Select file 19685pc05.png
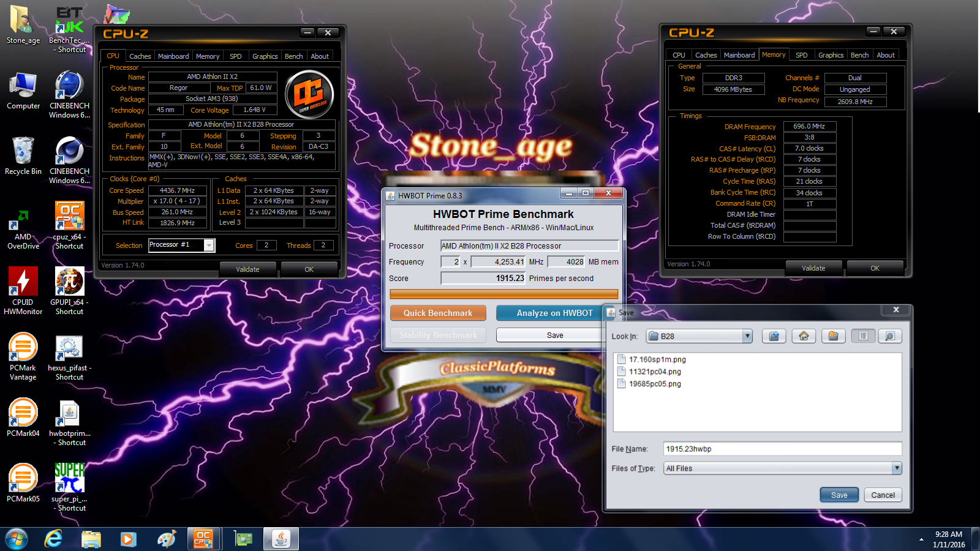Image resolution: width=980 pixels, height=551 pixels. (x=649, y=384)
